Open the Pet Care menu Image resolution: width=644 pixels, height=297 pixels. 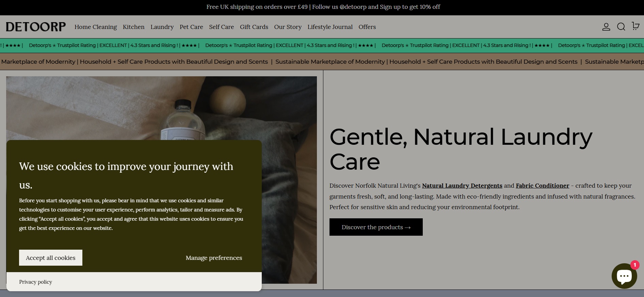pyautogui.click(x=191, y=27)
